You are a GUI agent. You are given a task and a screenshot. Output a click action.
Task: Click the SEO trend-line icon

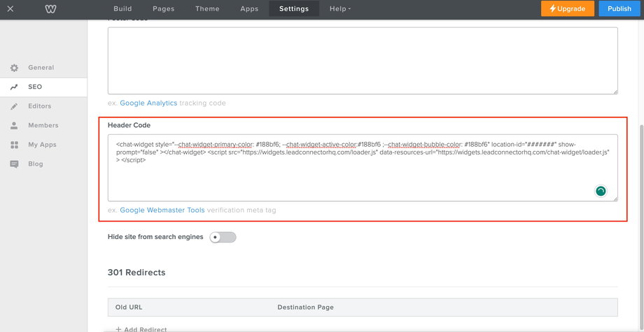[14, 87]
